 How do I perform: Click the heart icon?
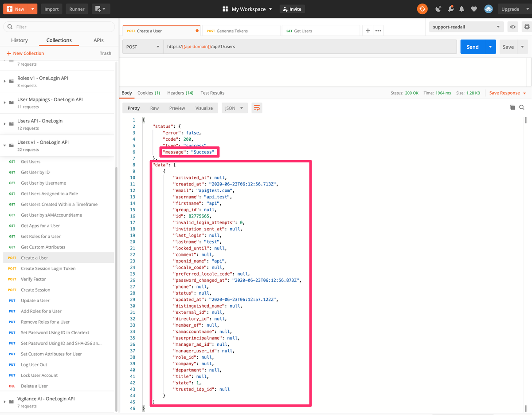[x=474, y=9]
